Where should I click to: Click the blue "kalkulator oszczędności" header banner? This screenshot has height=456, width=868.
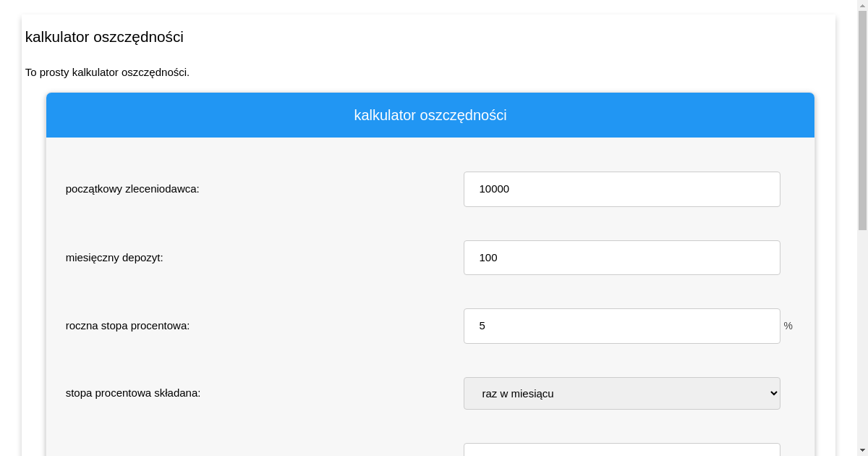(x=430, y=115)
